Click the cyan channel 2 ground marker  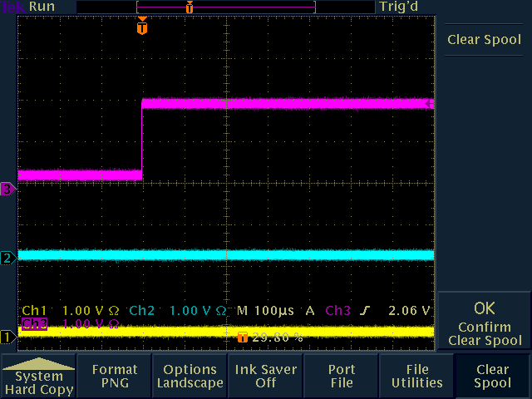point(7,258)
